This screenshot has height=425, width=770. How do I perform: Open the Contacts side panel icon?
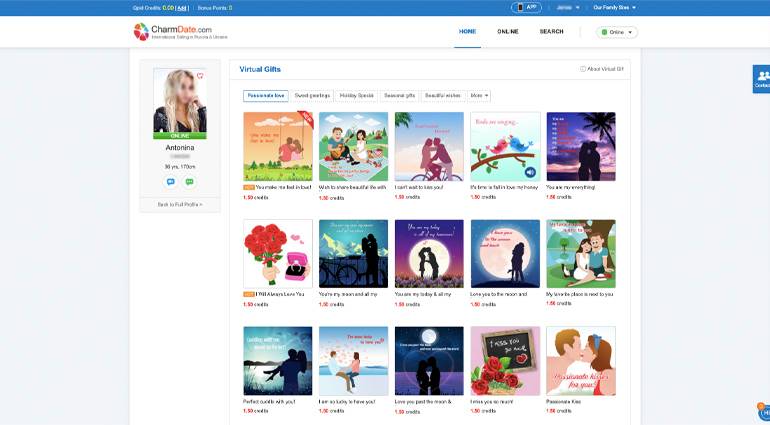pyautogui.click(x=762, y=78)
